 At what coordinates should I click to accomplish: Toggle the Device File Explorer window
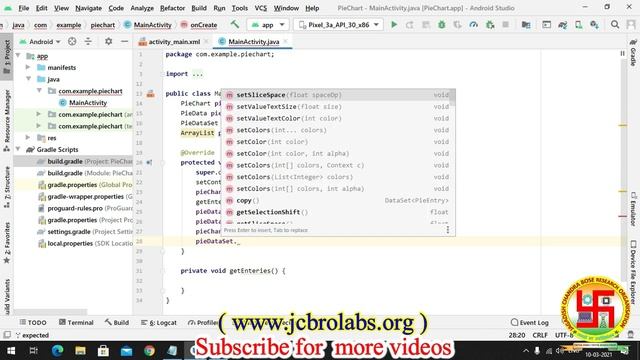point(633,271)
